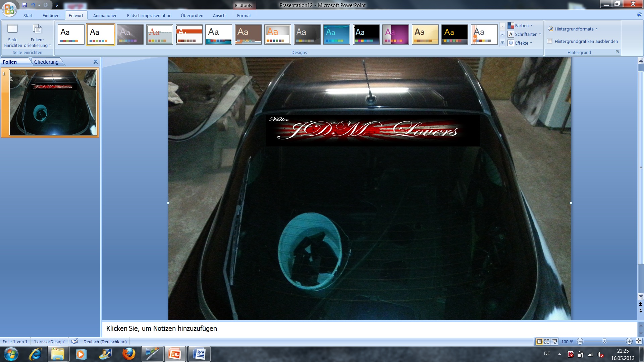Expand the Designs gallery more arrow
644x362 pixels.
tap(502, 43)
